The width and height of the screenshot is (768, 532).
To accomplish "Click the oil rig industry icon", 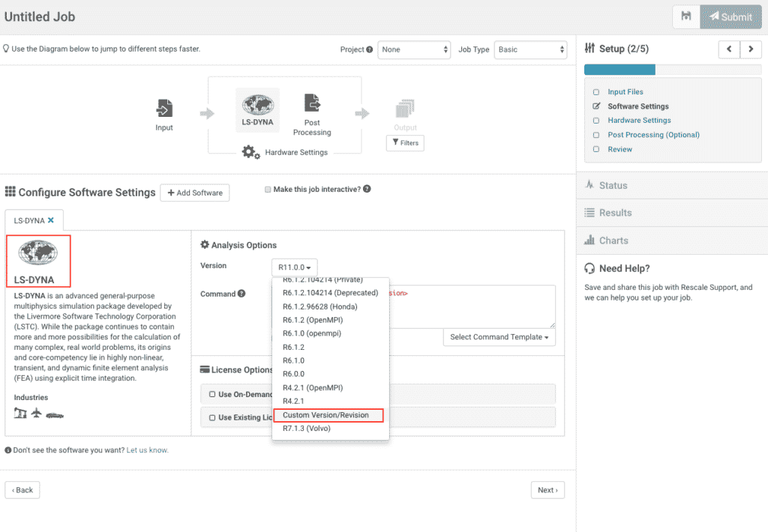I will click(x=20, y=413).
